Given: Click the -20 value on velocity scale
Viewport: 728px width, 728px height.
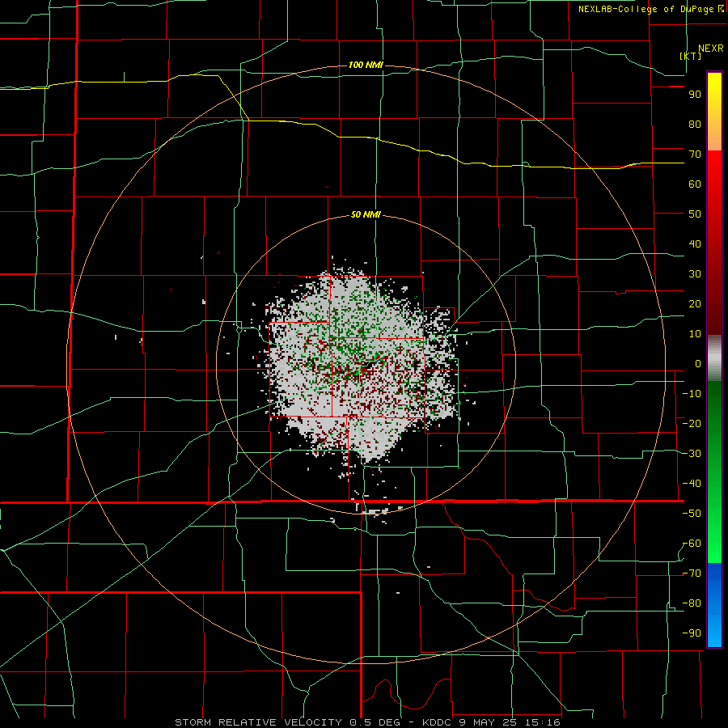Looking at the screenshot, I should (x=692, y=423).
